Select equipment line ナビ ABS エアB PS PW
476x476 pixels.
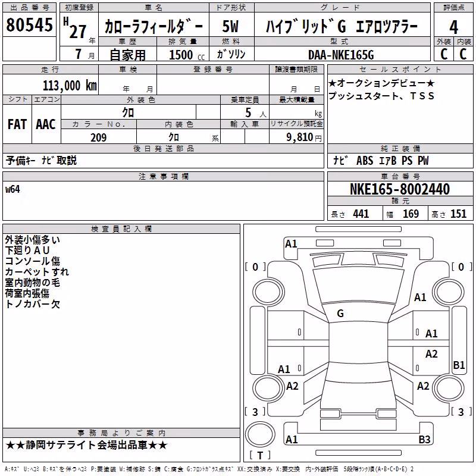[381, 160]
